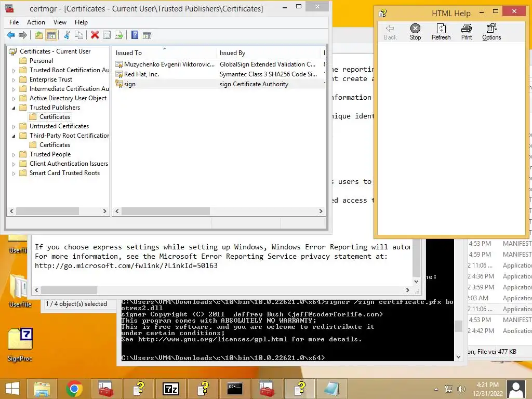Click the user account picture on taskbar

click(x=517, y=389)
